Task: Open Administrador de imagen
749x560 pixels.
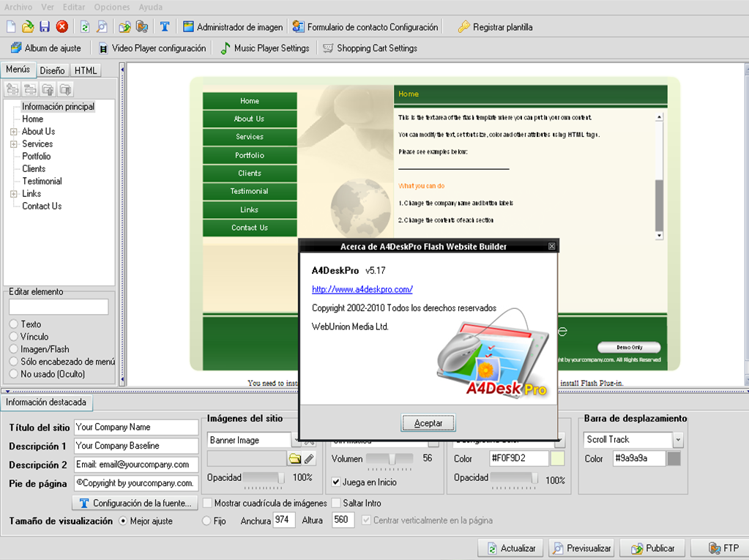Action: (x=233, y=27)
